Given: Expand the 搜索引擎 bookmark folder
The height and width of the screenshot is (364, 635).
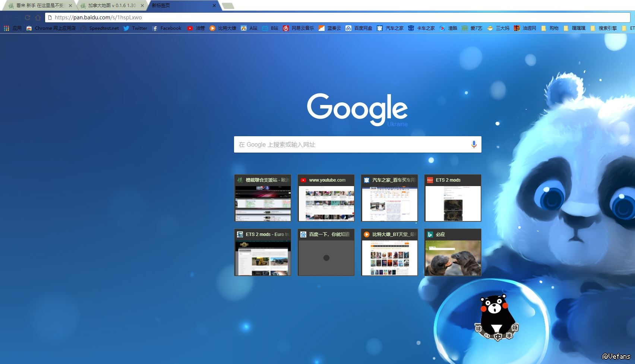Looking at the screenshot, I should (x=603, y=28).
